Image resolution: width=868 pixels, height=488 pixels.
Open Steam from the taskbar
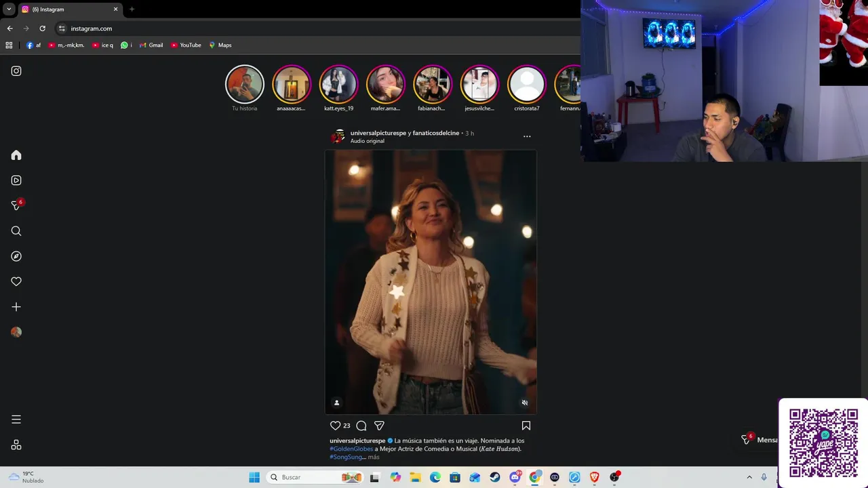point(495,477)
